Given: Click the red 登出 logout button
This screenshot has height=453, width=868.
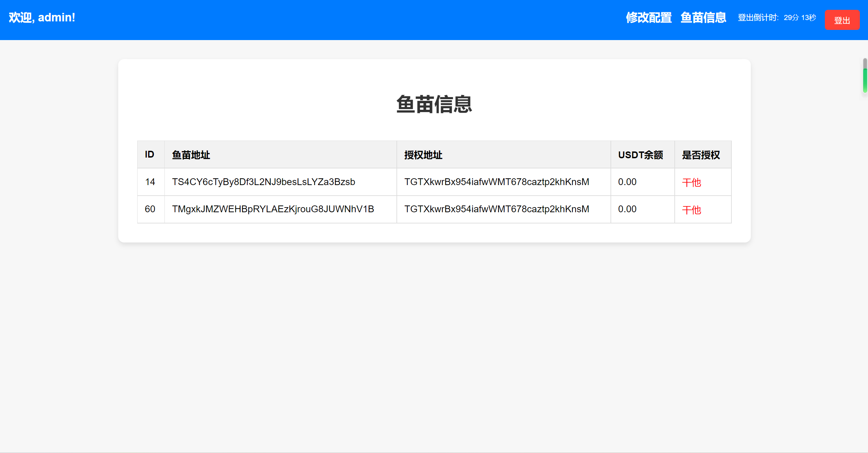Looking at the screenshot, I should [x=842, y=20].
